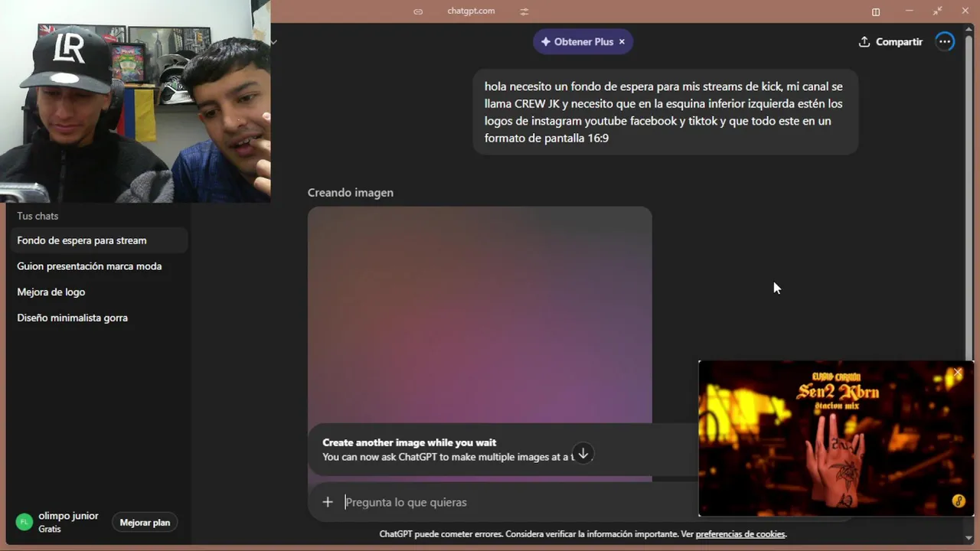
Task: Open the 'Fondo de espera para stream' chat
Action: pos(97,240)
